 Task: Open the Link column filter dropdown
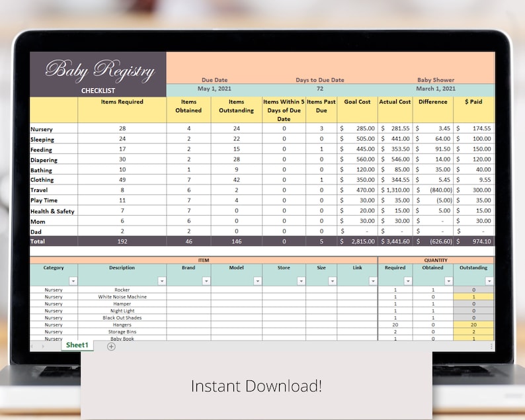click(373, 281)
